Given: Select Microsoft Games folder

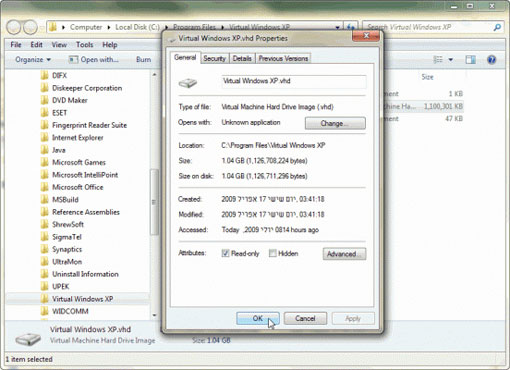Looking at the screenshot, I should click(79, 162).
